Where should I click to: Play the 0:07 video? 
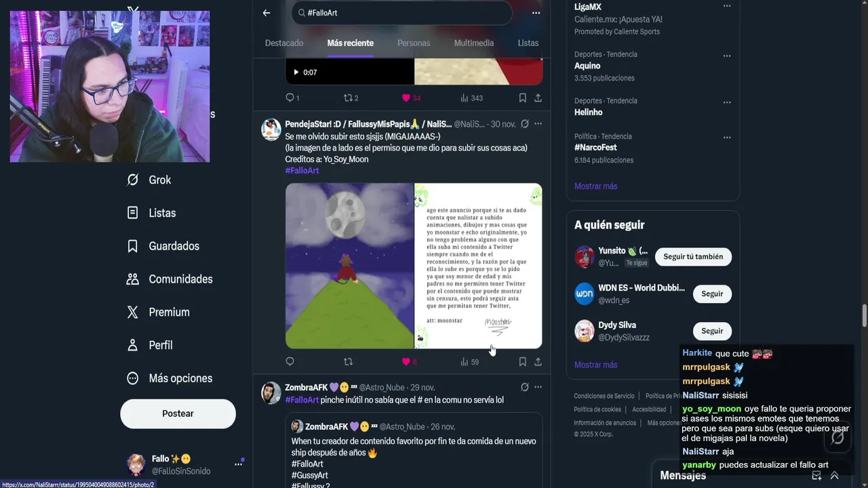[296, 72]
